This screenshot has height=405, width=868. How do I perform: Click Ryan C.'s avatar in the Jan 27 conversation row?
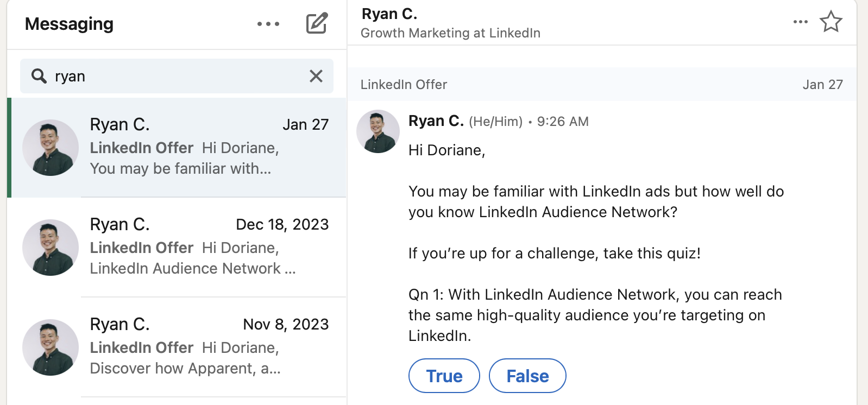click(51, 148)
